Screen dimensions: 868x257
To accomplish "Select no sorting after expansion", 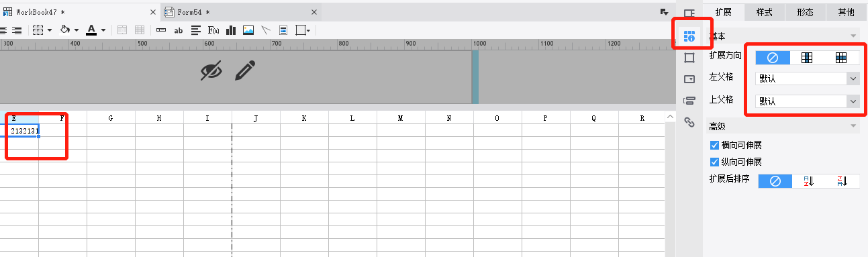I will pos(775,181).
